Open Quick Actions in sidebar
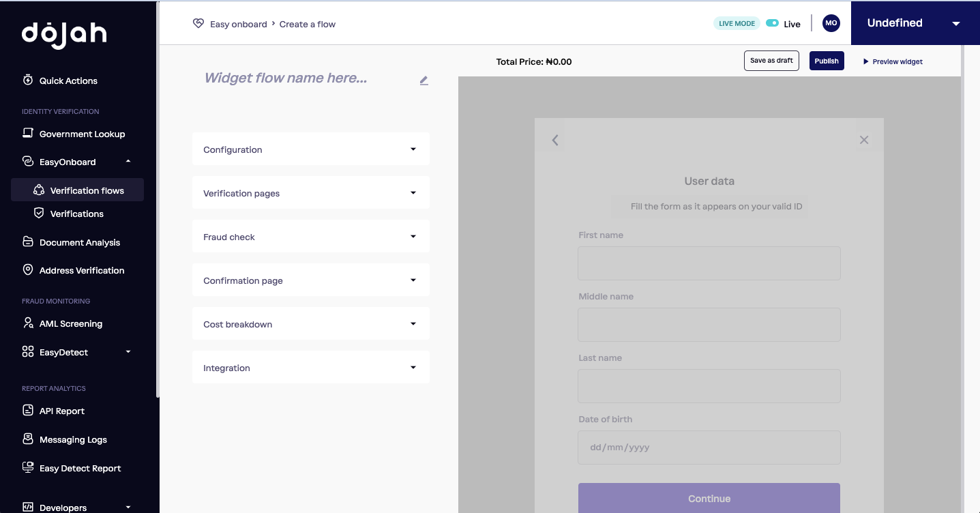980x513 pixels. click(68, 80)
